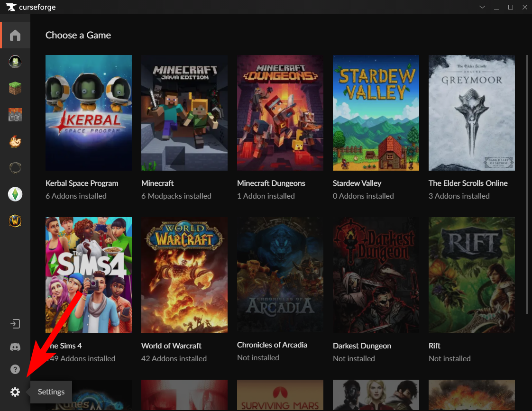Viewport: 532px width, 411px height.
Task: Select The Sims 4 cover art
Action: (x=89, y=275)
